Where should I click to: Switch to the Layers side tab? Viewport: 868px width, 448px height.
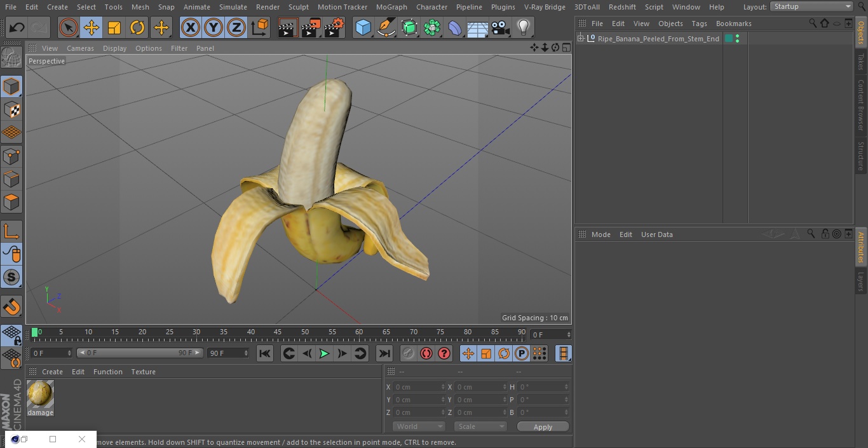point(861,281)
